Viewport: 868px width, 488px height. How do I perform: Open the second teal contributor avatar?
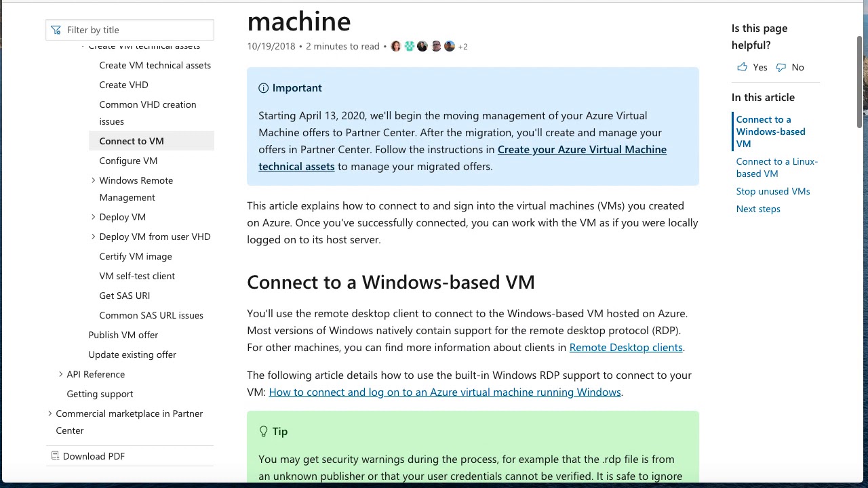coord(410,46)
